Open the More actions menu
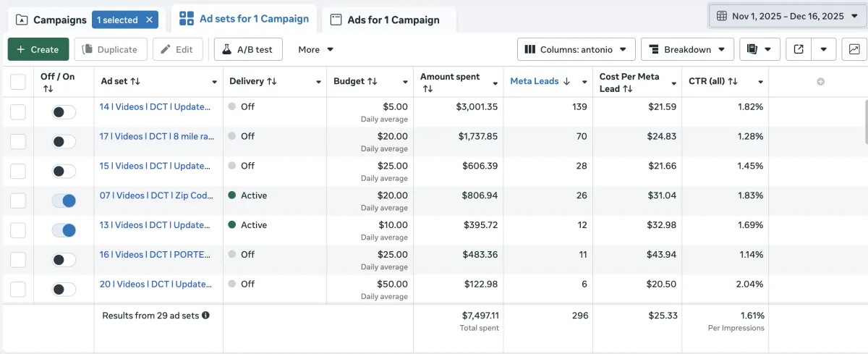The image size is (868, 354). 316,49
